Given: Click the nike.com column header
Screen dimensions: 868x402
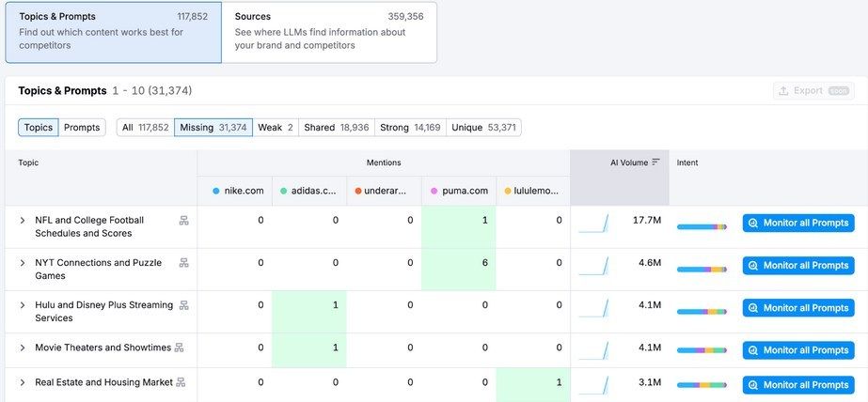Looking at the screenshot, I should click(x=235, y=191).
